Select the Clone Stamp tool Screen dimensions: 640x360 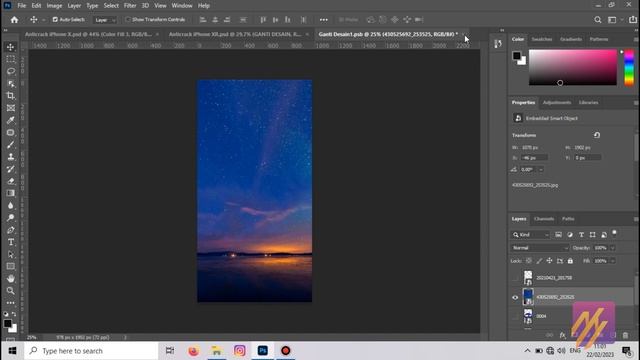pos(11,157)
